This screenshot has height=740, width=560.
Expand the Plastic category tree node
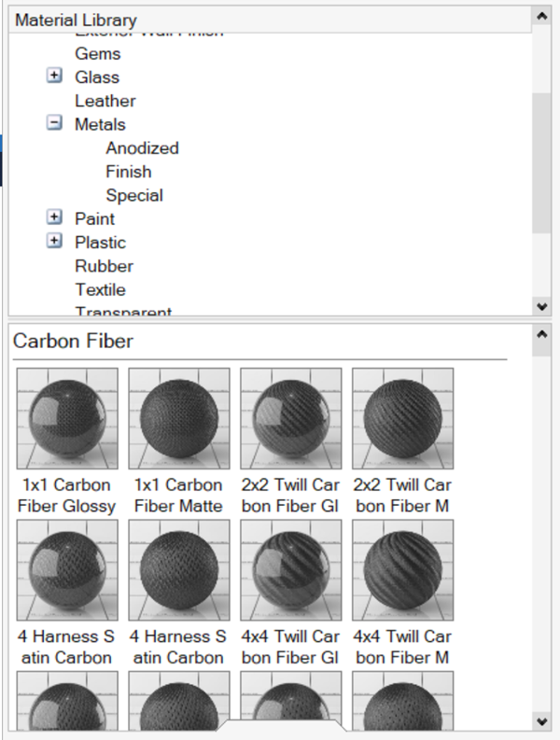(55, 242)
